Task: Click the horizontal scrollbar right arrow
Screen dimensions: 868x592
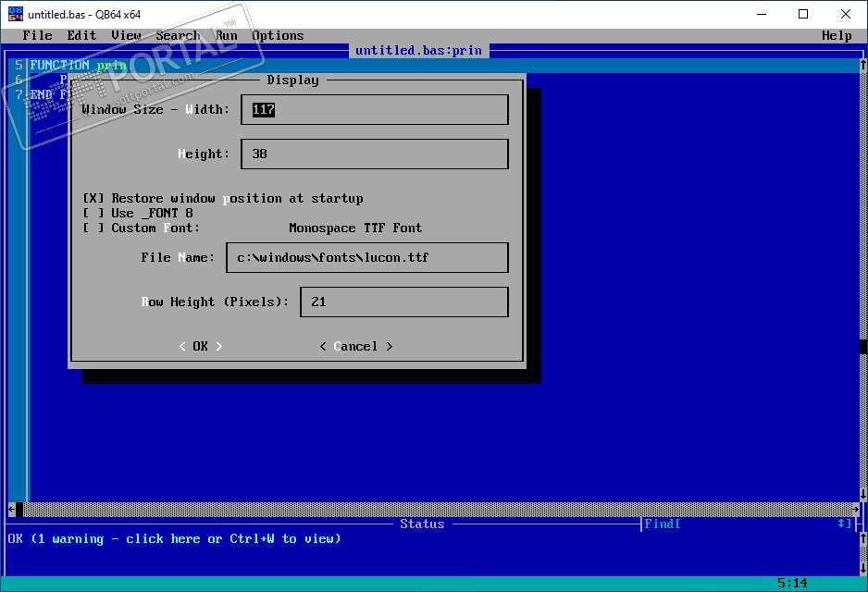Action: click(x=856, y=509)
